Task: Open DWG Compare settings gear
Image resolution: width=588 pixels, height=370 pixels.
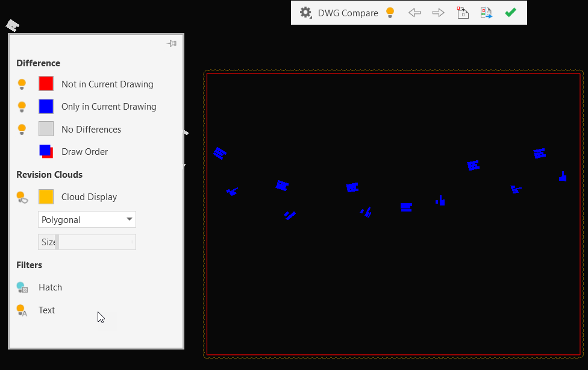Action: pyautogui.click(x=305, y=13)
